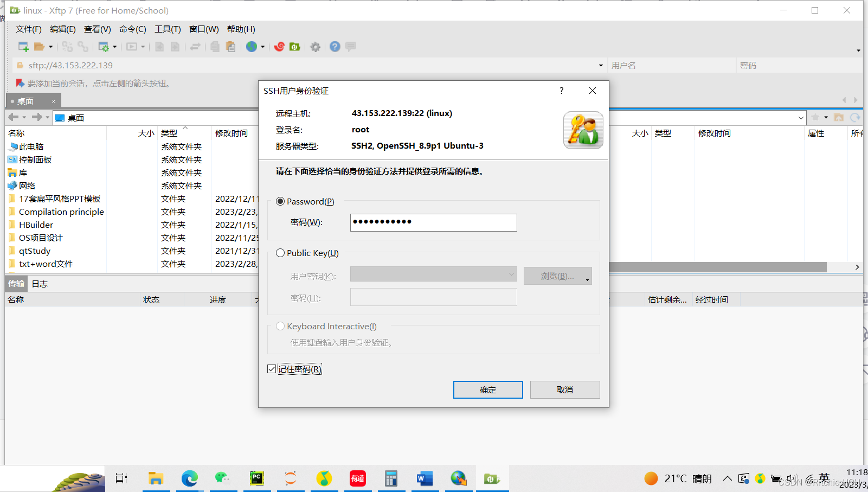The height and width of the screenshot is (492, 868).
Task: Click the new terminal window toolbar icon
Action: 132,47
